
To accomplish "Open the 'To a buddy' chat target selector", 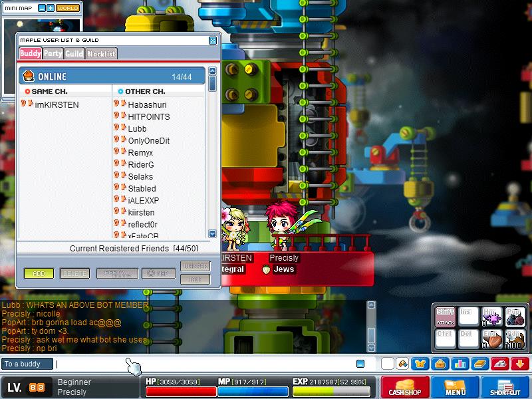I will click(x=27, y=364).
